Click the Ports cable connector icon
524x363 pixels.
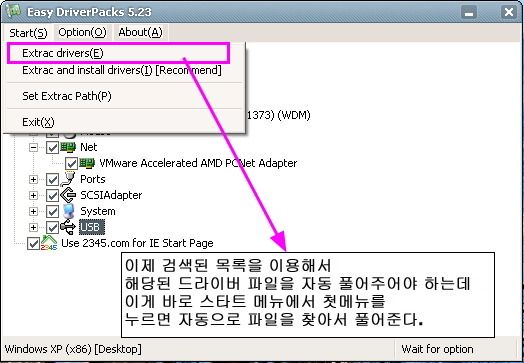tap(68, 179)
